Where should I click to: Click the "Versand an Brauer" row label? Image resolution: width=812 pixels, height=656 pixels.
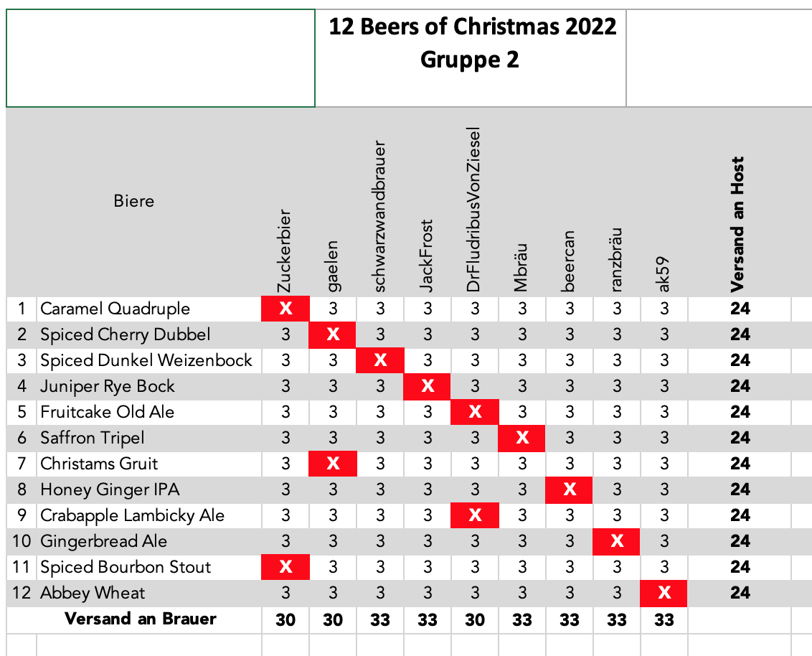[141, 619]
